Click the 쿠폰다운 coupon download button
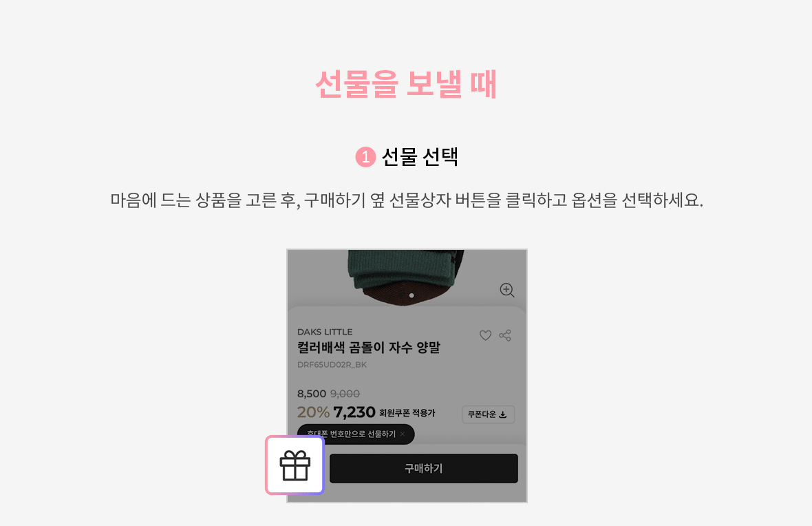812x526 pixels. pos(488,414)
